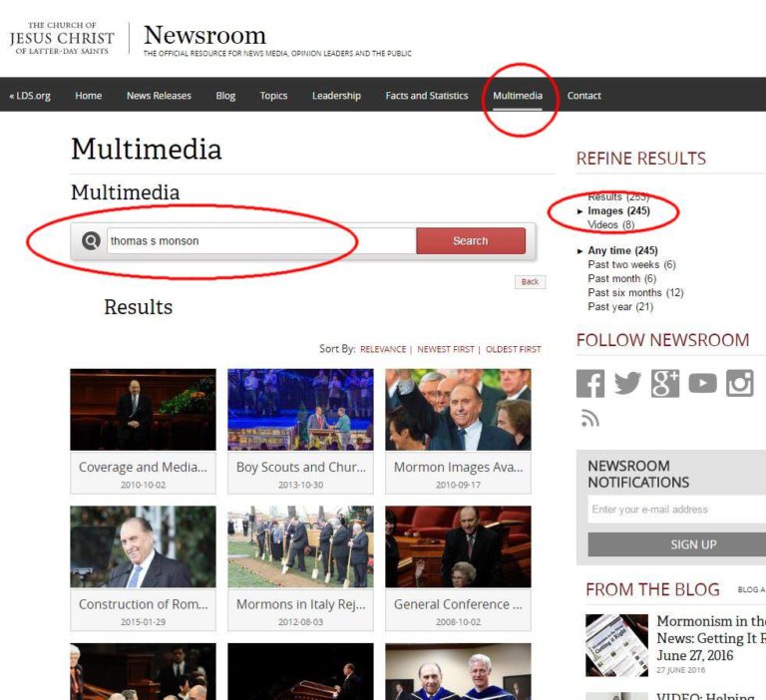Open the Boy Scouts and Church thumbnail
The image size is (766, 700).
coord(300,410)
